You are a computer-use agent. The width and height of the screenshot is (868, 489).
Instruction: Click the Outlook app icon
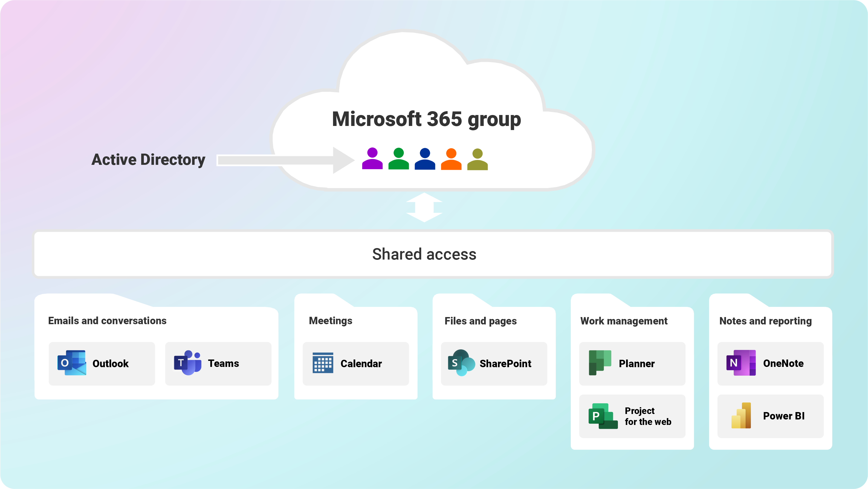(72, 363)
